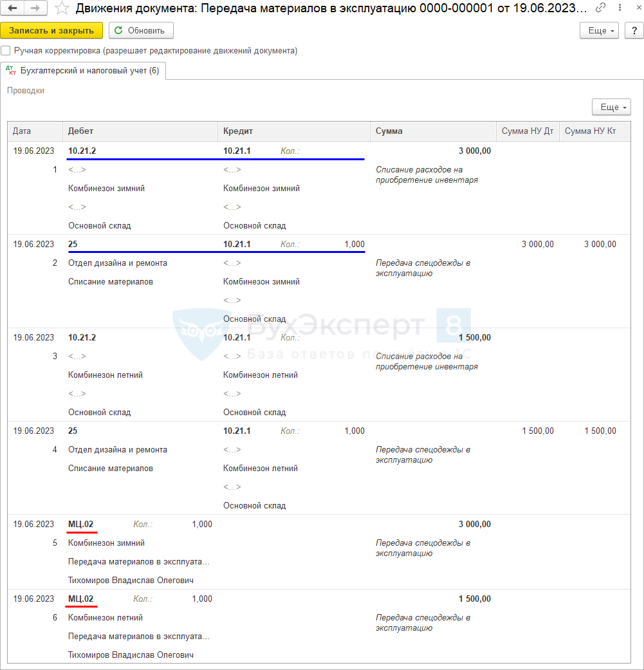The height and width of the screenshot is (670, 644).
Task: Open help with the question mark button
Action: [634, 30]
